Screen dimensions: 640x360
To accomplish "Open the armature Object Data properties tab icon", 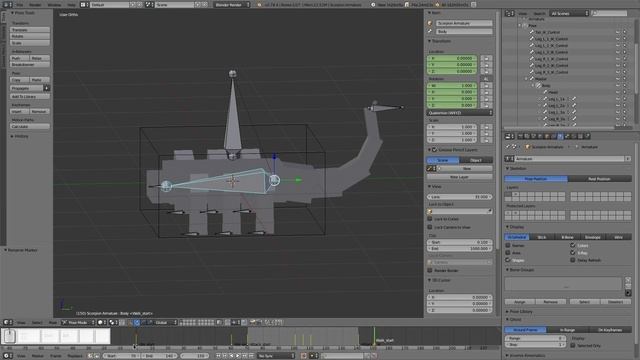I will click(560, 136).
